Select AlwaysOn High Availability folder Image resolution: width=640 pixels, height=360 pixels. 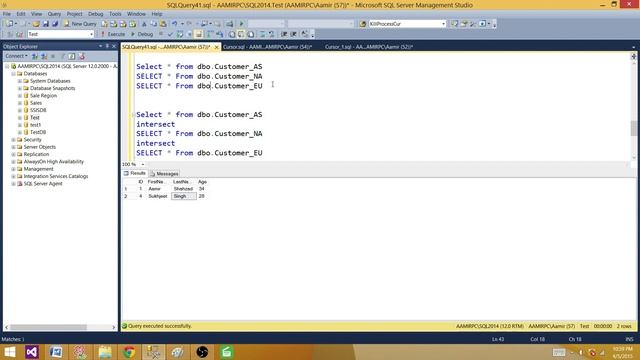[53, 162]
